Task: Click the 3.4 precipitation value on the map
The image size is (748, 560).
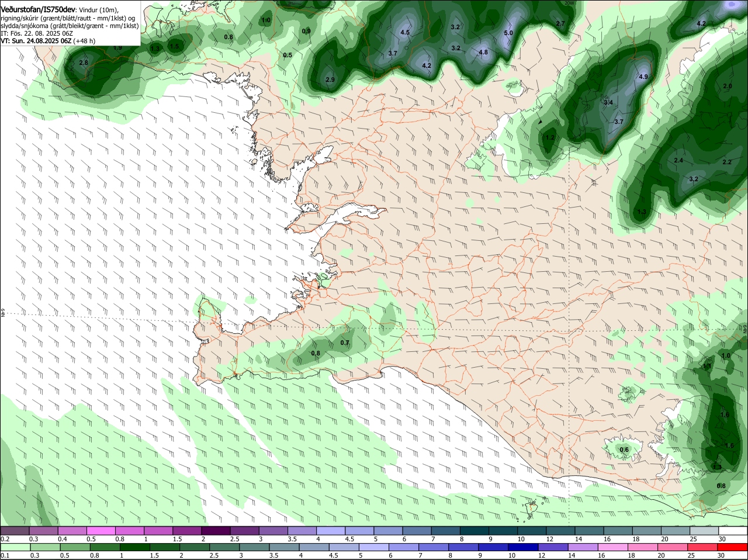Action: (608, 102)
